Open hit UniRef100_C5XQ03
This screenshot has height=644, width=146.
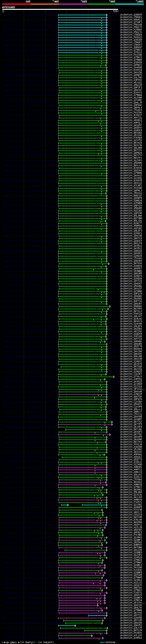pyautogui.click(x=131, y=110)
